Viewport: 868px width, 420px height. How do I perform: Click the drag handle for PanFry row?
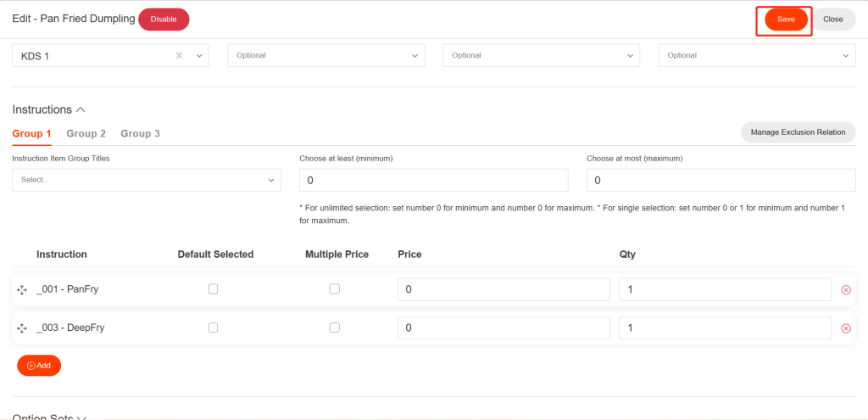(22, 290)
